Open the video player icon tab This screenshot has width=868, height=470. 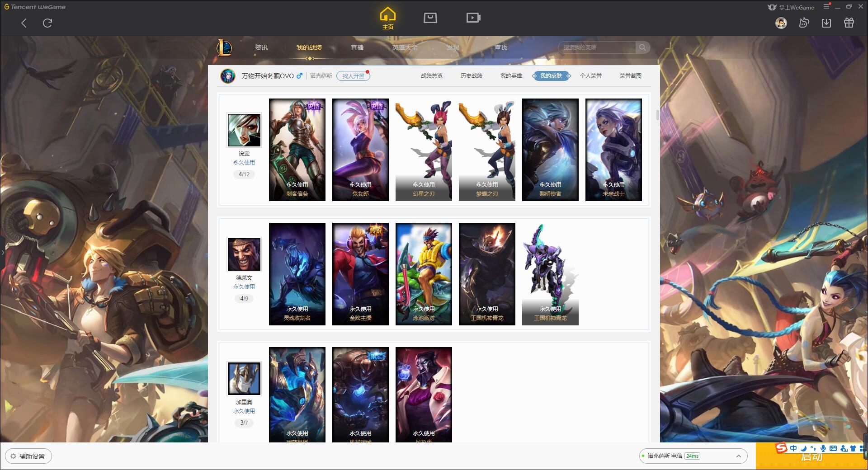tap(473, 18)
